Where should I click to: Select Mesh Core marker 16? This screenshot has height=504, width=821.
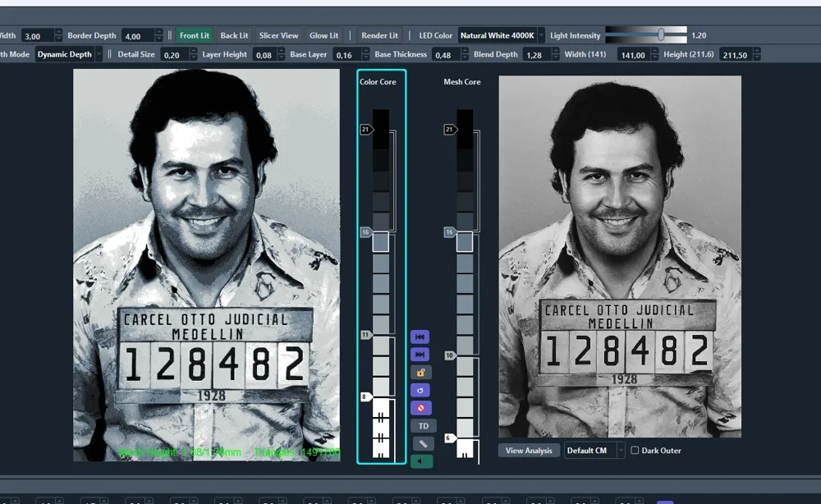[450, 231]
